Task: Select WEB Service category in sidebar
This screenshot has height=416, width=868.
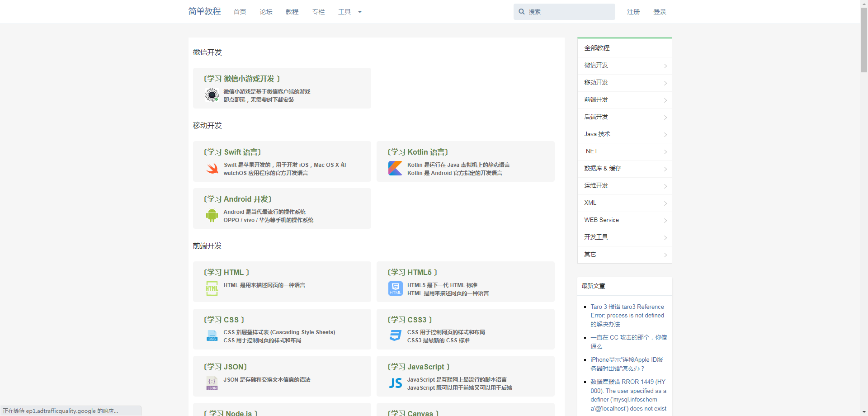Action: [x=624, y=220]
